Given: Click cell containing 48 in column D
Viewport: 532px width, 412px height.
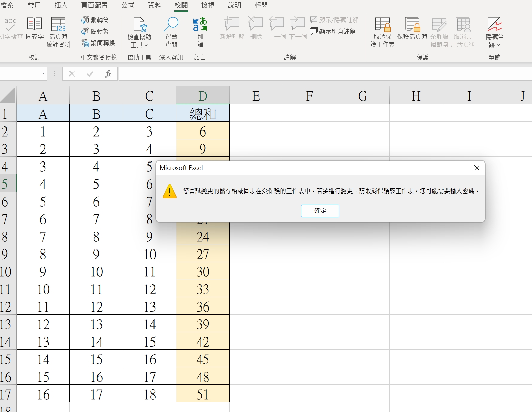Looking at the screenshot, I should point(203,377).
